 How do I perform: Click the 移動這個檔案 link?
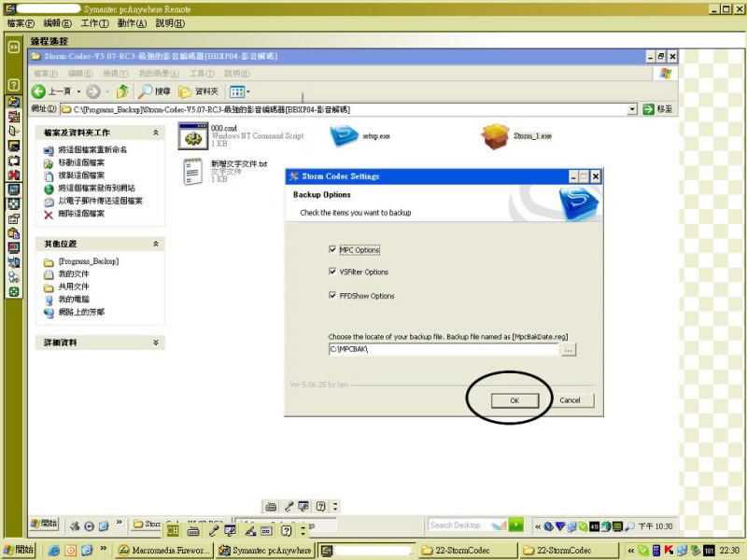(81, 162)
